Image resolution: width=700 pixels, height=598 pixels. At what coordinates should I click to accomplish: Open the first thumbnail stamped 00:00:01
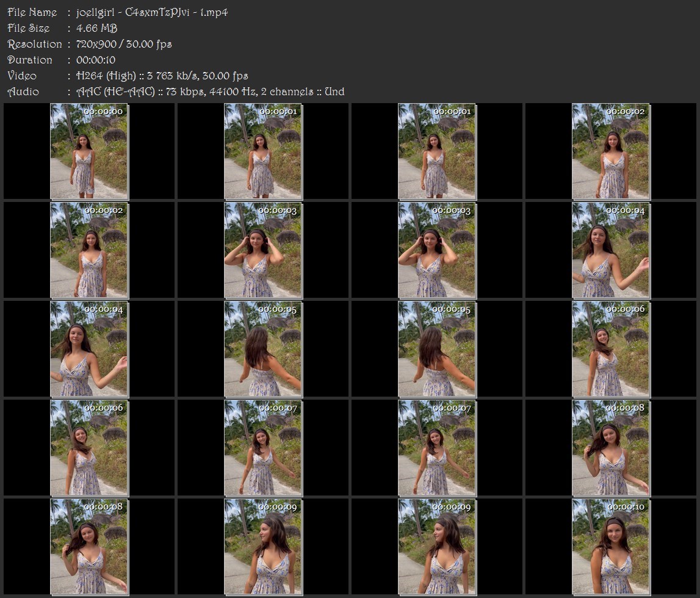point(263,151)
